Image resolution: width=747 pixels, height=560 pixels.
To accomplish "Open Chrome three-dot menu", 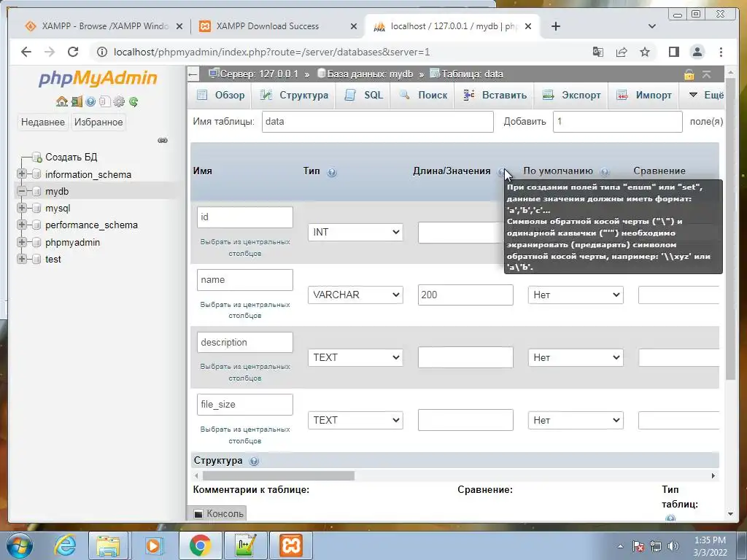I will click(x=721, y=52).
